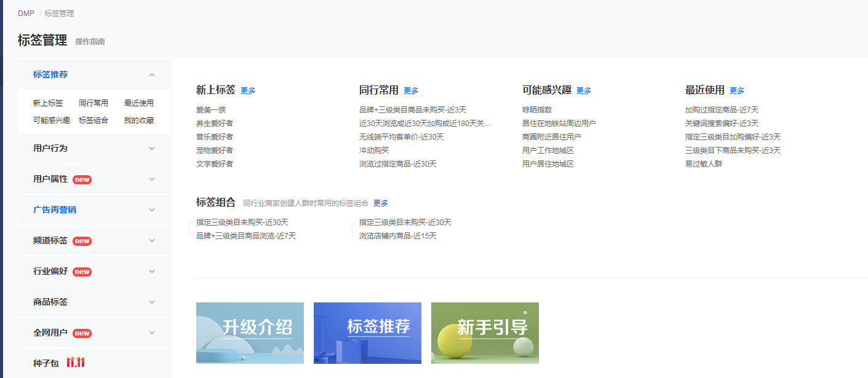
Task: Expand the 商品标签 section
Action: (x=50, y=302)
